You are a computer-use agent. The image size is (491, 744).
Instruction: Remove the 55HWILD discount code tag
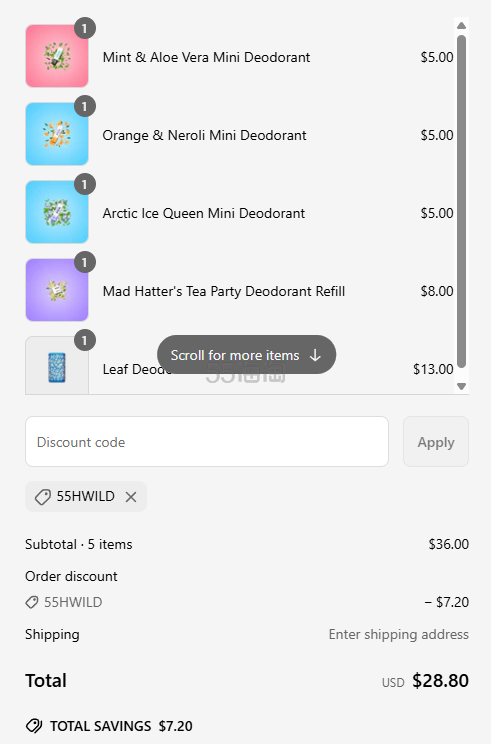pyautogui.click(x=131, y=497)
